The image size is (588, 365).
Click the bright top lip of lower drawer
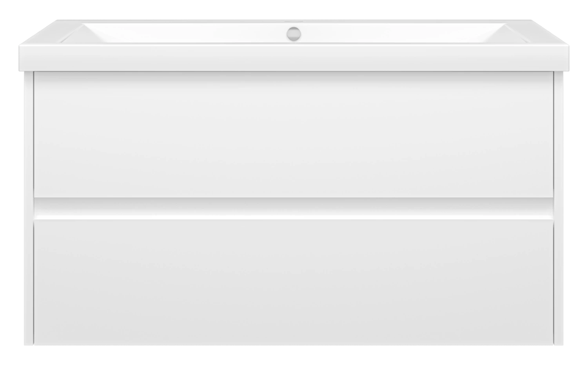coord(294,217)
